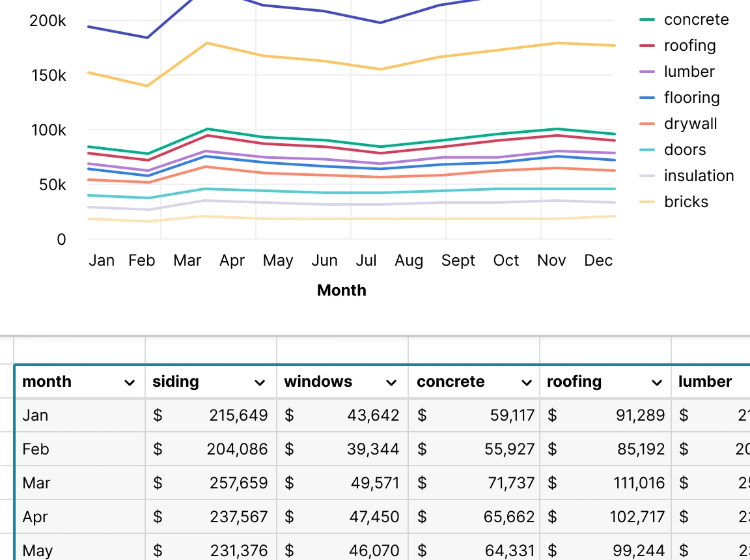The image size is (750, 560).
Task: Click the Month axis title below the chart
Action: tap(341, 290)
